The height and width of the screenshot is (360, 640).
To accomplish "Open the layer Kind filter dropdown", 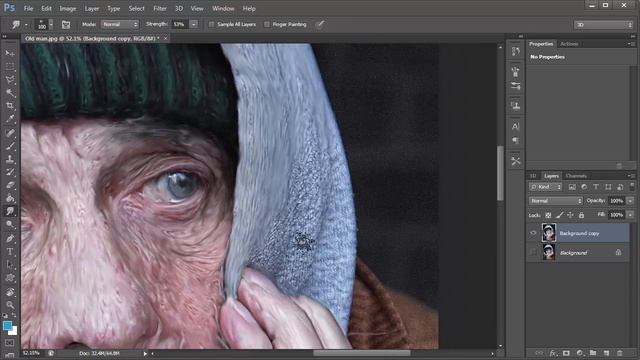I will coord(546,187).
